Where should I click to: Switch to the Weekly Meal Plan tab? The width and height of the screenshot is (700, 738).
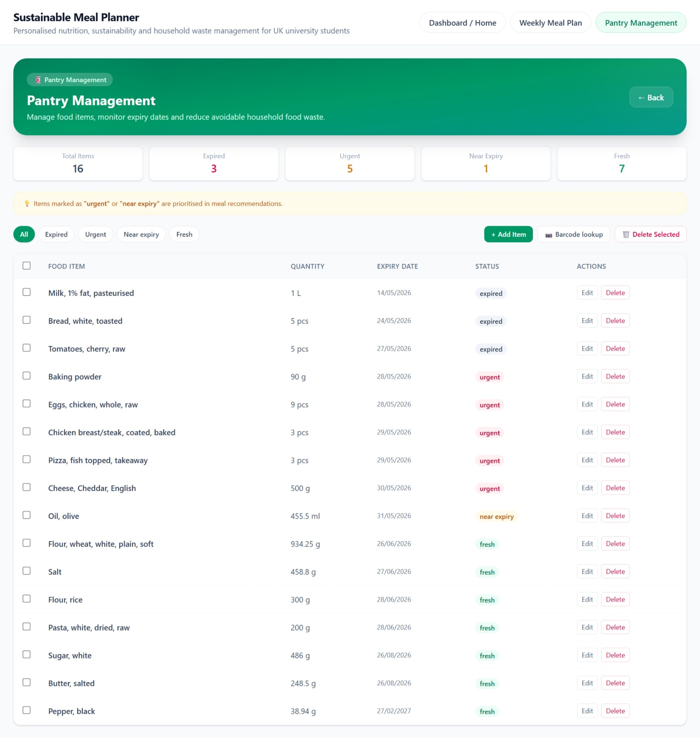(x=550, y=23)
